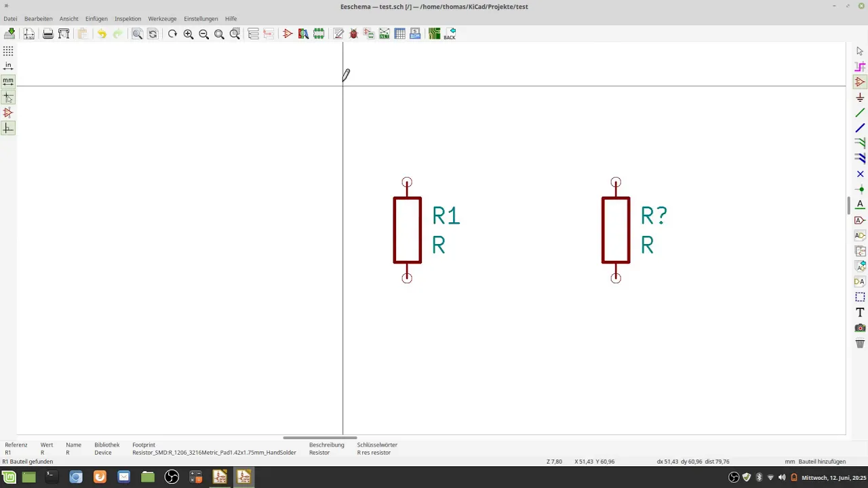This screenshot has height=488, width=868.
Task: Open the Datei menu
Action: point(10,19)
